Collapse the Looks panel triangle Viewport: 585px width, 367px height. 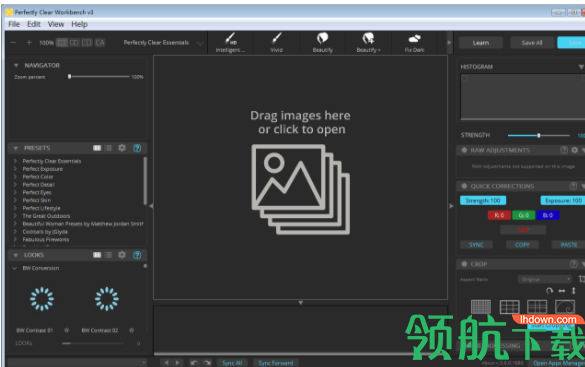click(x=16, y=255)
